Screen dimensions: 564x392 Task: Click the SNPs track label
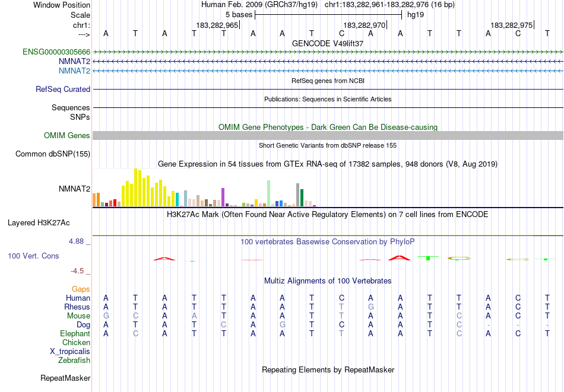point(80,117)
